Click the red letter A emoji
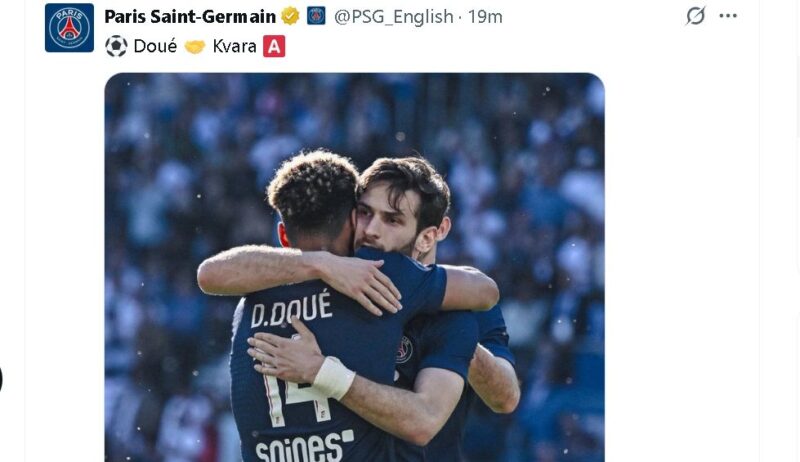This screenshot has height=462, width=800. point(274,46)
